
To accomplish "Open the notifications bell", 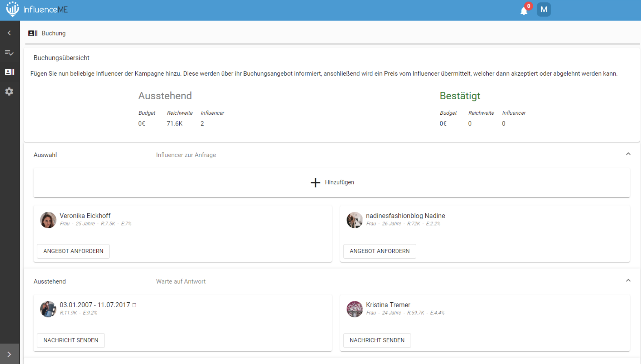I will pos(524,11).
